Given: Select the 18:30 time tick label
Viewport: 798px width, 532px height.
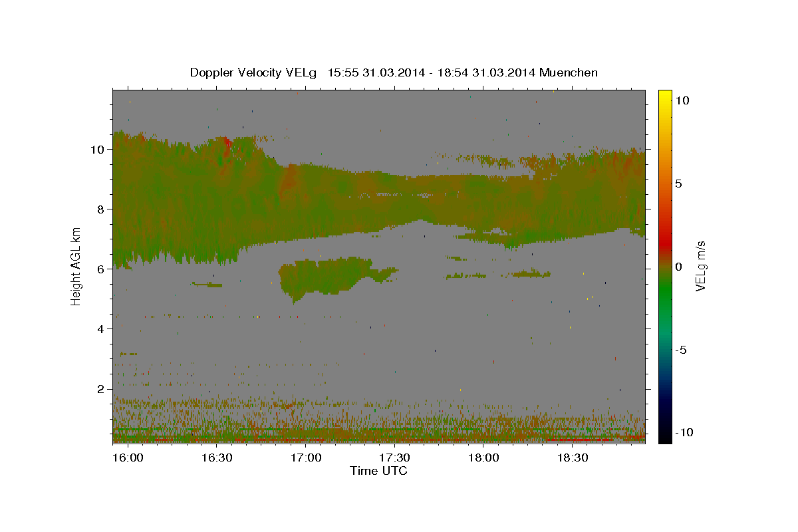Looking at the screenshot, I should click(x=573, y=458).
